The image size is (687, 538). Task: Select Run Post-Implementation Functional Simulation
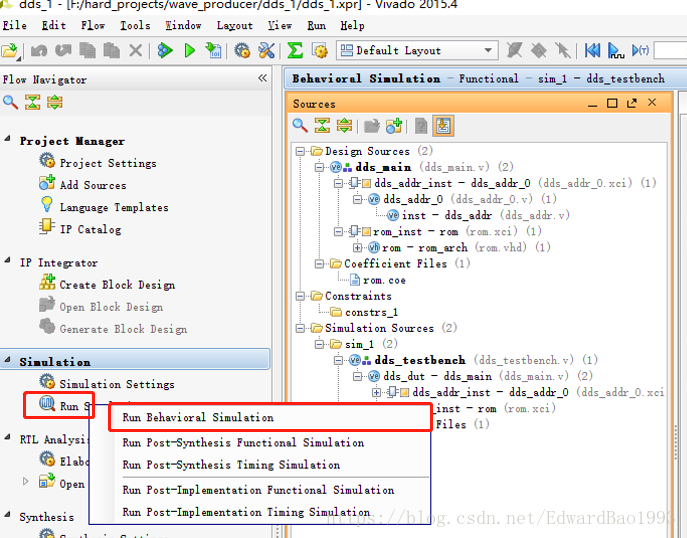[258, 490]
